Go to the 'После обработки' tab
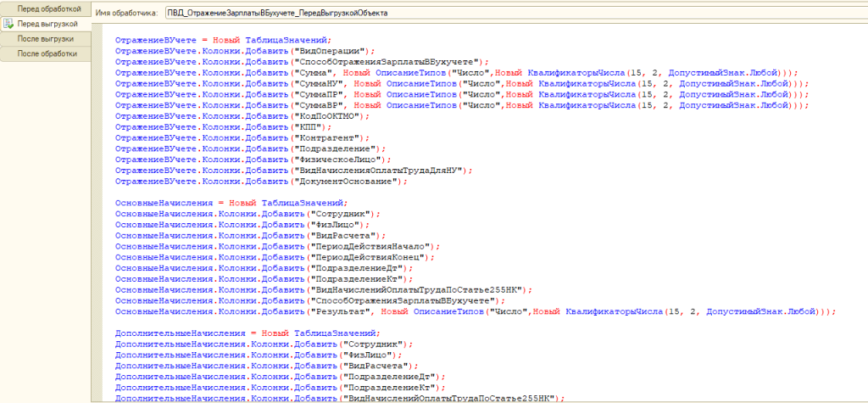Screen dimensions: 868x403 coord(47,53)
